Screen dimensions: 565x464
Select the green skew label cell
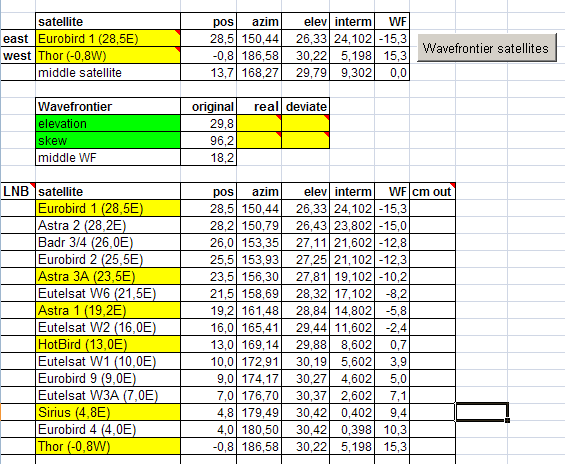(108, 140)
